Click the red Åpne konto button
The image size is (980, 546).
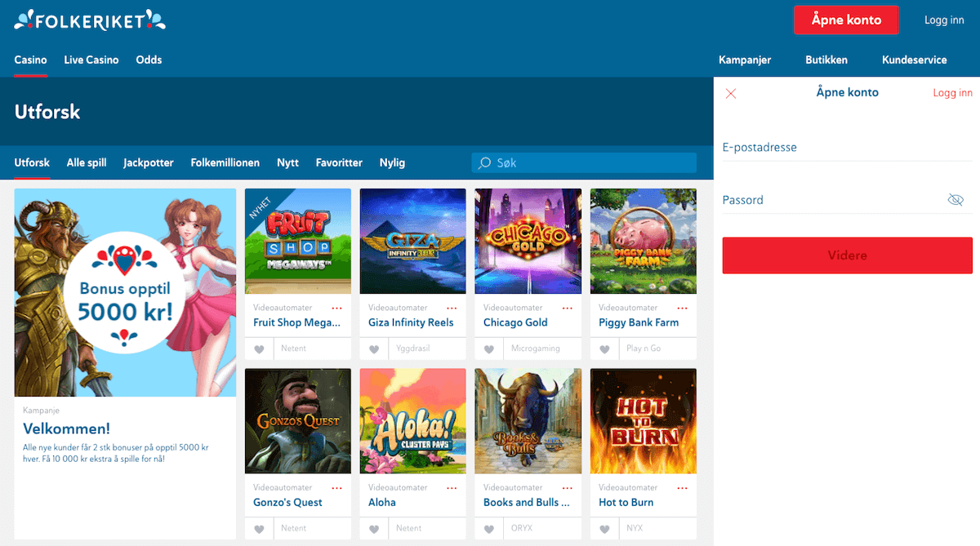point(846,20)
